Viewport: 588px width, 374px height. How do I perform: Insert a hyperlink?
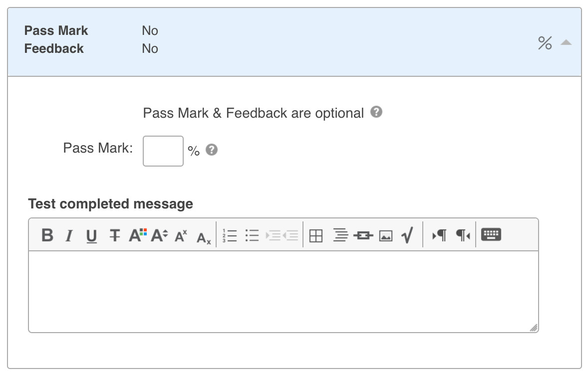pos(363,235)
